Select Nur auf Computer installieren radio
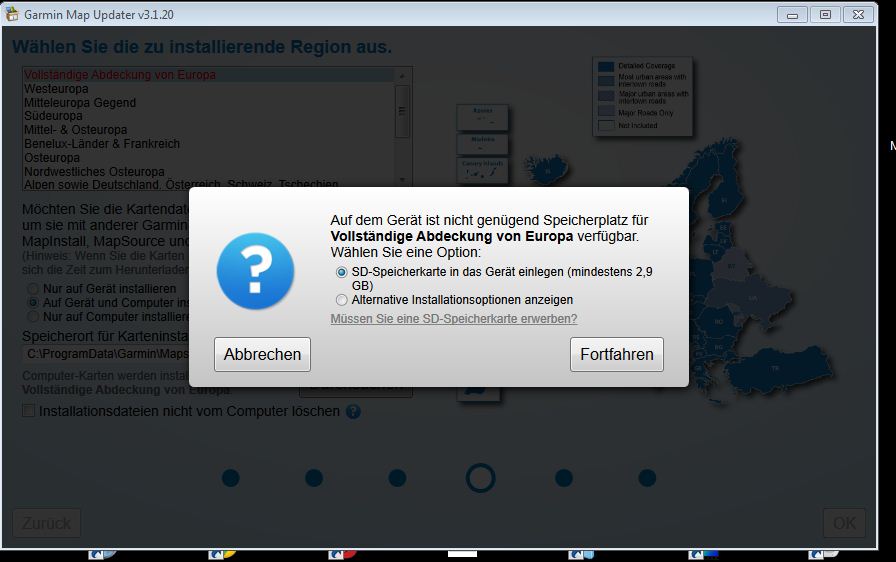The image size is (896, 562). click(33, 316)
